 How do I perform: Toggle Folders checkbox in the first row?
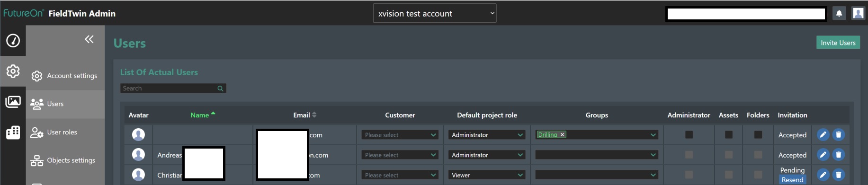point(758,135)
